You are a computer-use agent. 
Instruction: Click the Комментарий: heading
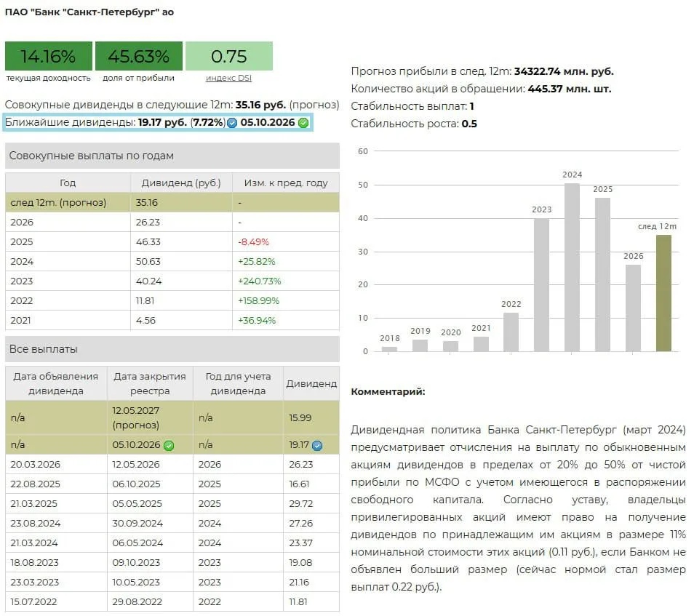click(388, 392)
